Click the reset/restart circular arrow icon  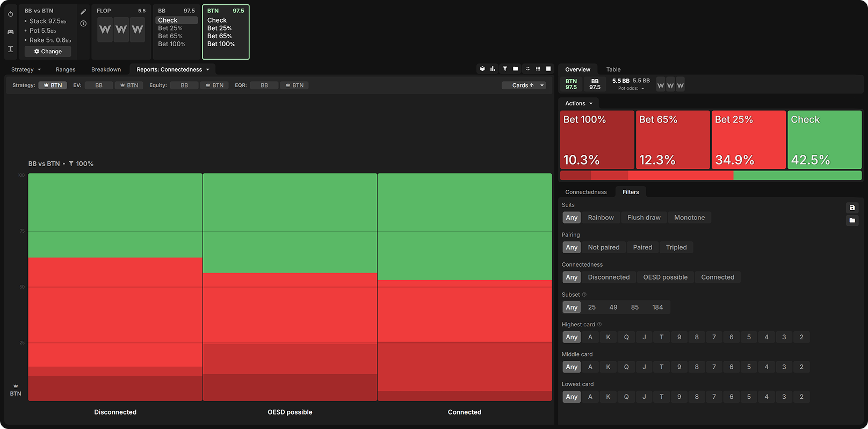tap(10, 15)
